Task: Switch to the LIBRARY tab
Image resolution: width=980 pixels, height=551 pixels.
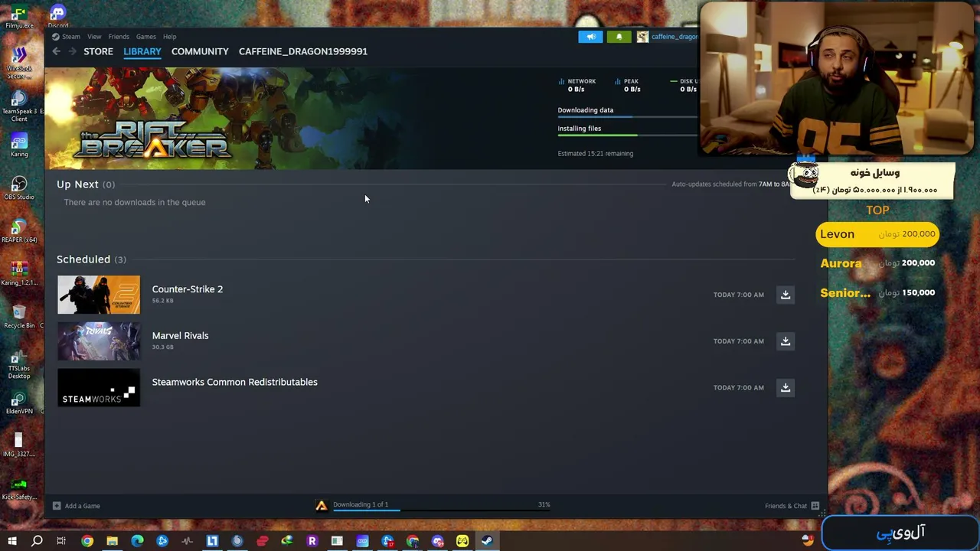Action: click(142, 51)
